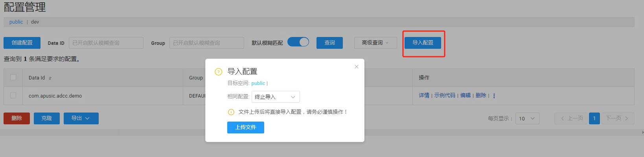644x157 pixels.
Task: Select the public namespace tab
Action: (x=16, y=22)
